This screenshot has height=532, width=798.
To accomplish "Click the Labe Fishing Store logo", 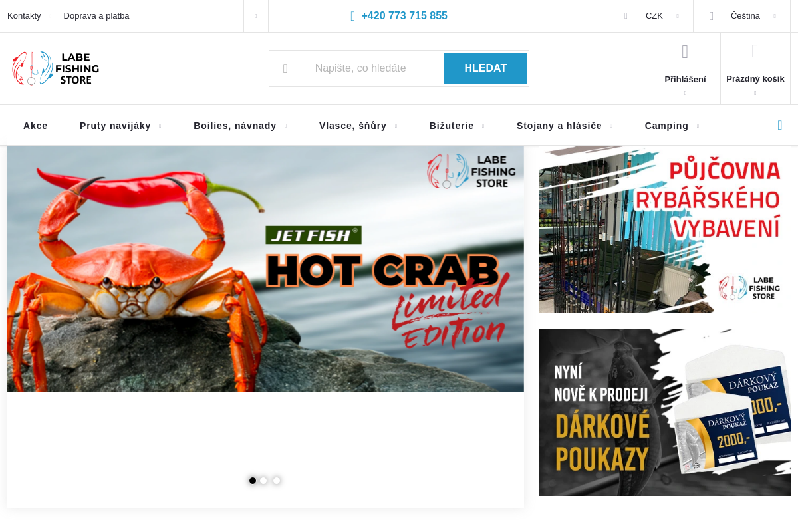I will click(56, 68).
